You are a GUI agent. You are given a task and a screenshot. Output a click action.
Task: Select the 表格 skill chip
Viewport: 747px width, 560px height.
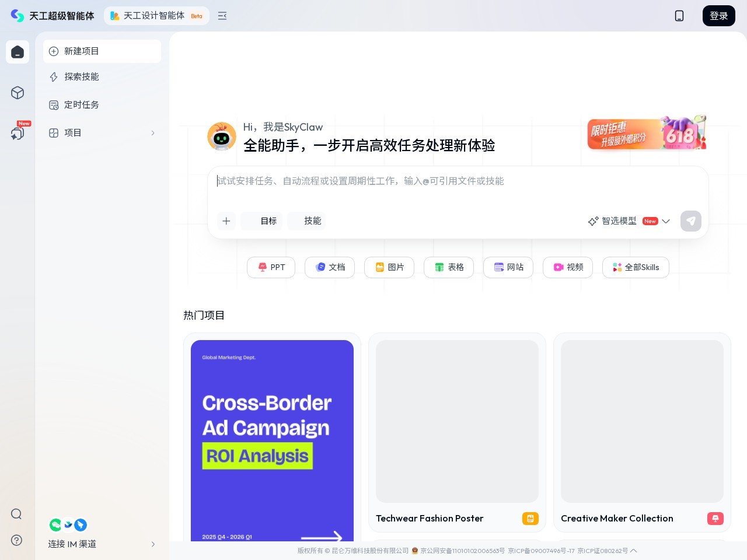tap(449, 267)
